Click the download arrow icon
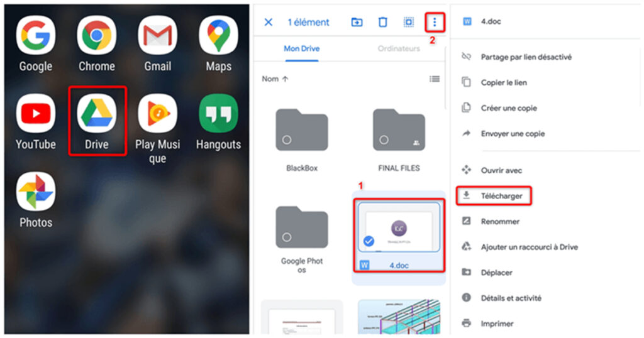This screenshot has width=644, height=338. [x=466, y=195]
